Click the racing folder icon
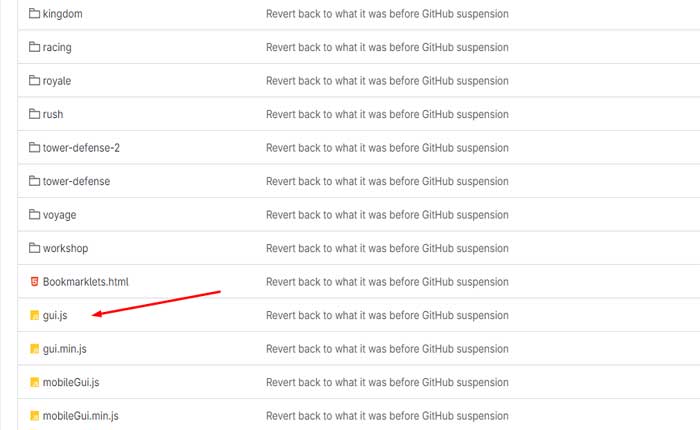 coord(34,47)
